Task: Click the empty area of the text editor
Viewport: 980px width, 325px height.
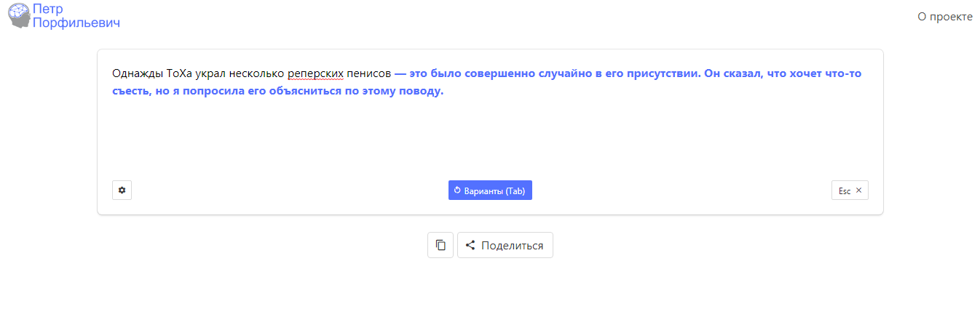Action: tap(489, 138)
